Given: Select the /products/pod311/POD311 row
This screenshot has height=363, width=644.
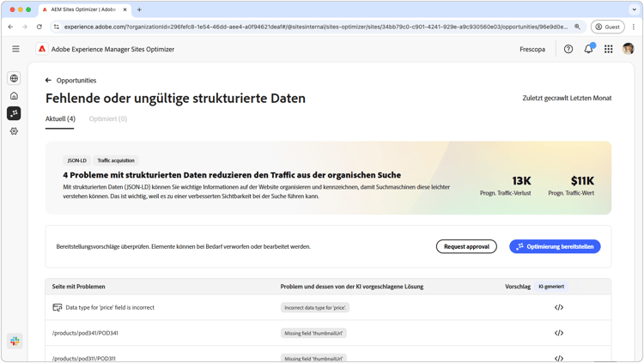Looking at the screenshot, I should point(328,354).
